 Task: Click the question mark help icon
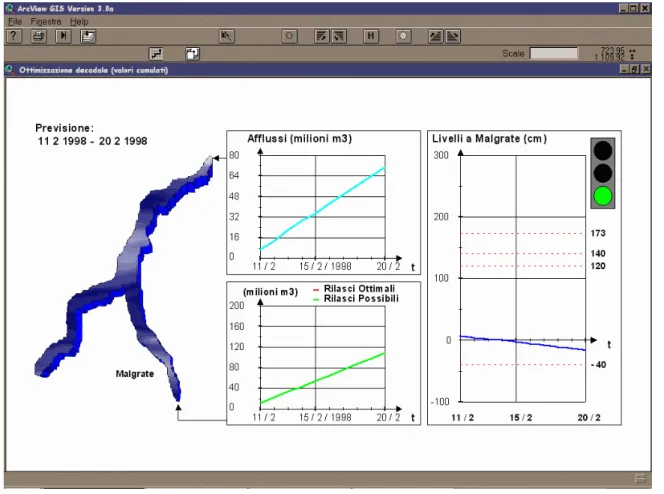pos(14,36)
